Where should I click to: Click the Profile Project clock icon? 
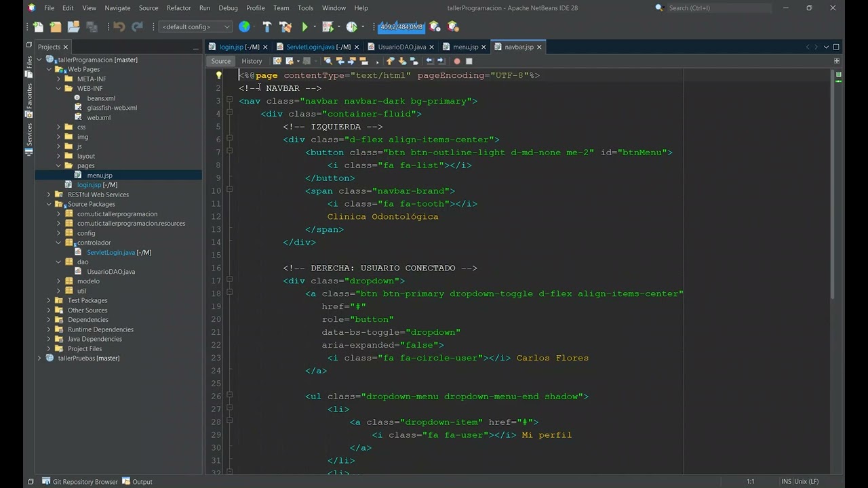[351, 27]
